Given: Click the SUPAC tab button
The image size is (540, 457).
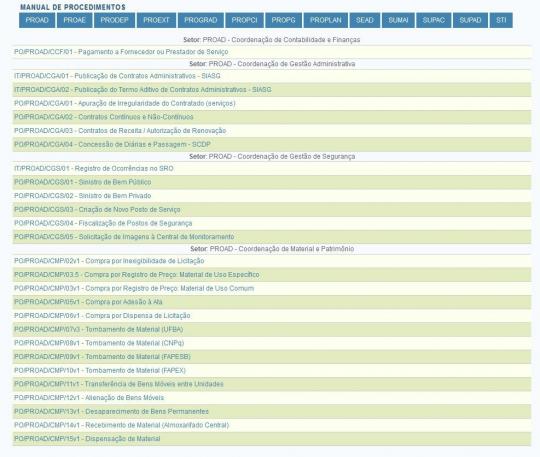Looking at the screenshot, I should 434,20.
